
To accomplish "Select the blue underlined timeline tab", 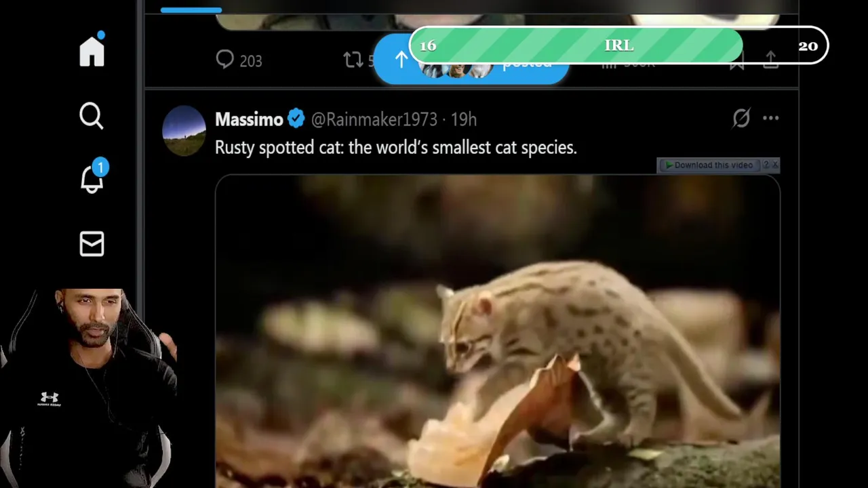I will 191,9.
